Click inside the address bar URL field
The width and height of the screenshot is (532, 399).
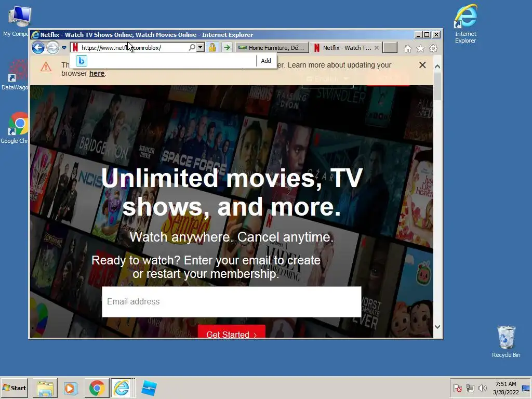(x=134, y=48)
